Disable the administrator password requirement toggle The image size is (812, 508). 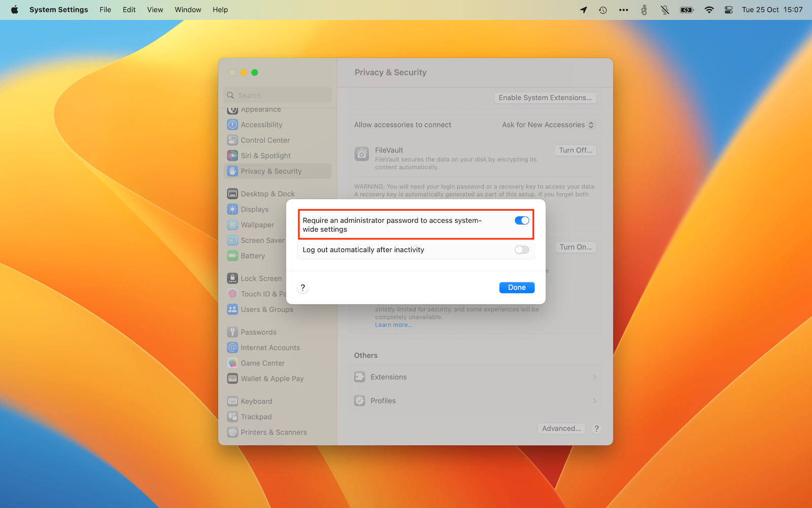click(x=522, y=220)
